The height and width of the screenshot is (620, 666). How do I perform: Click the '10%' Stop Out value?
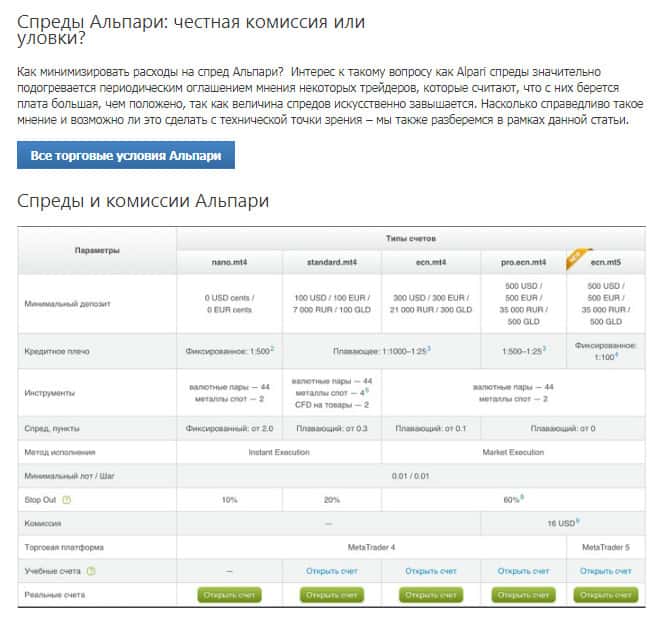229,500
